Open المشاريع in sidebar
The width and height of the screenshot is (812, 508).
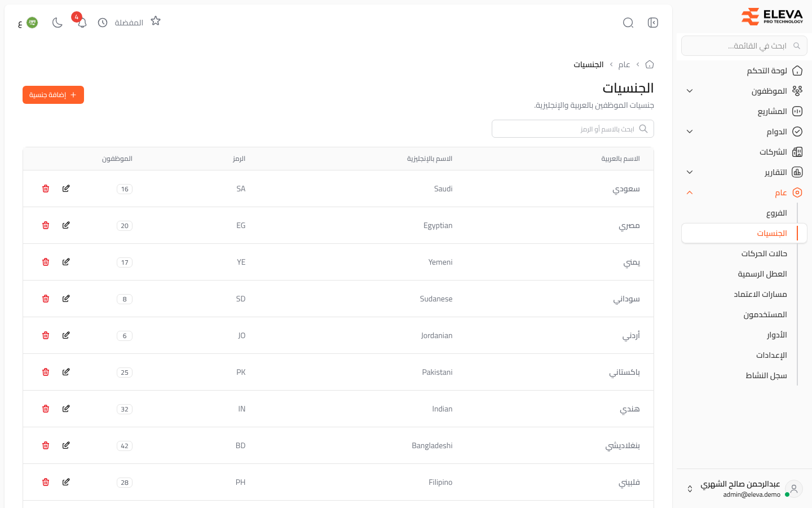click(744, 111)
